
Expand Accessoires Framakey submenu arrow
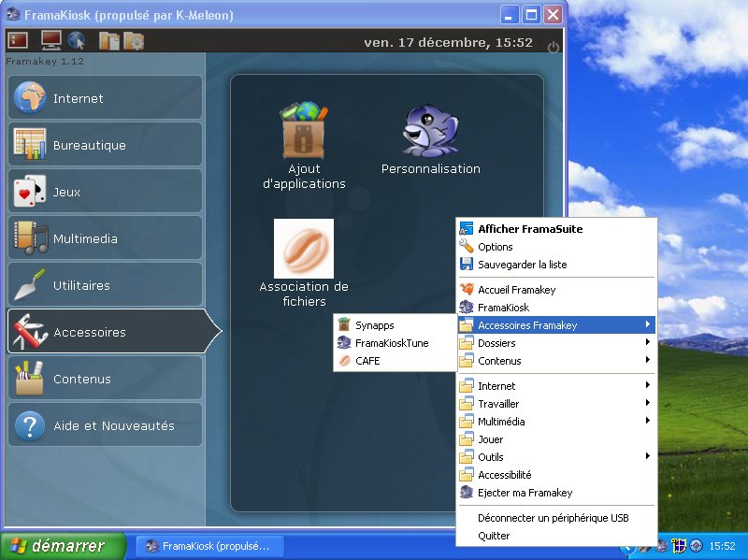647,324
